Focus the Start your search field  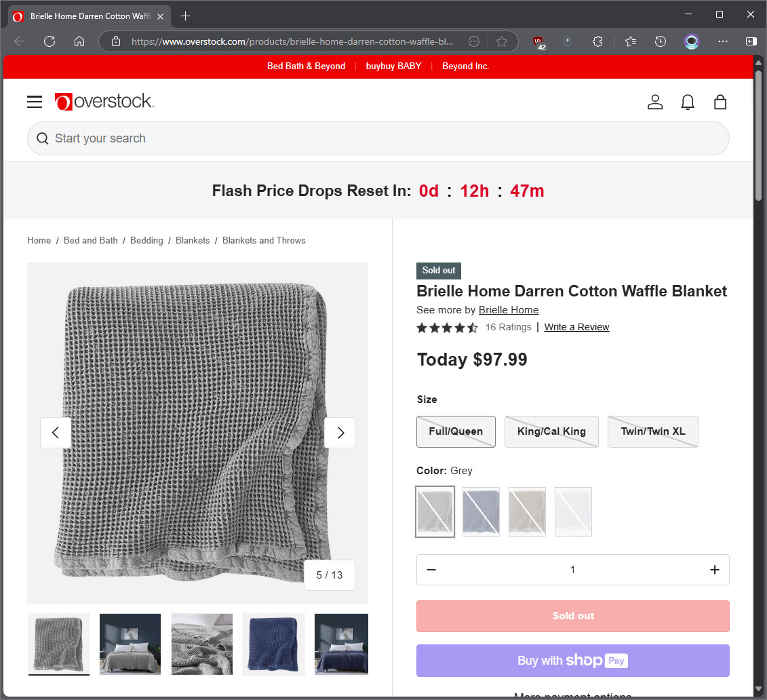[x=378, y=138]
